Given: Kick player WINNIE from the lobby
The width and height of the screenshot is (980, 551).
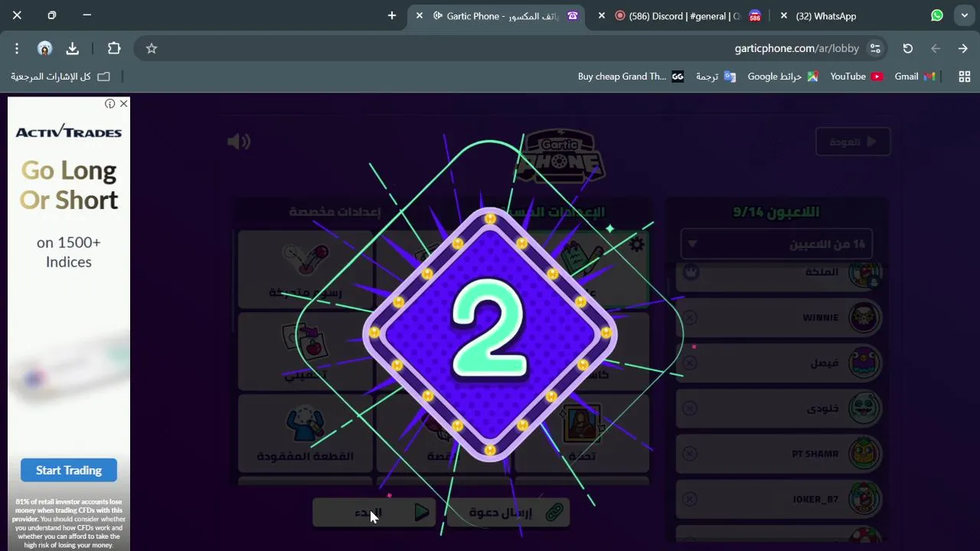Looking at the screenshot, I should [x=690, y=318].
